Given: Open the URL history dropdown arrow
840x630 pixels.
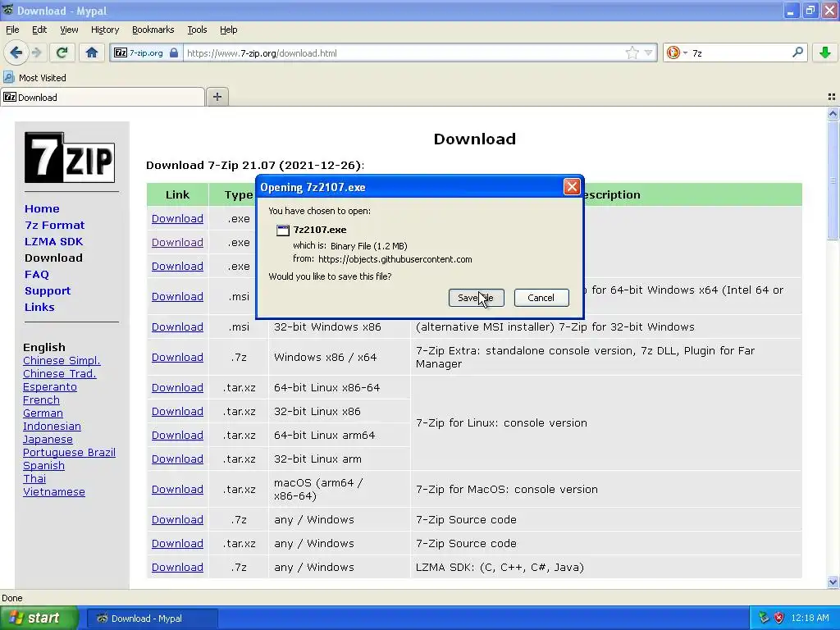Looking at the screenshot, I should pos(648,52).
